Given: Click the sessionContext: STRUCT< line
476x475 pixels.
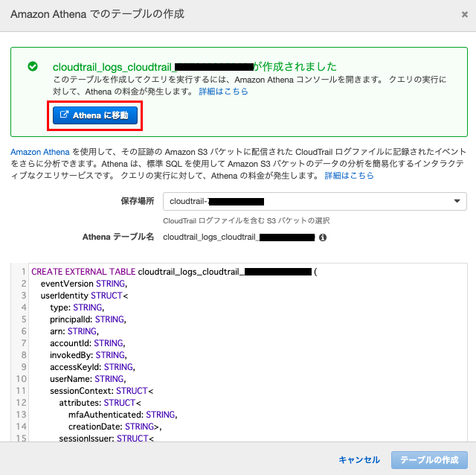Looking at the screenshot, I should (x=102, y=391).
